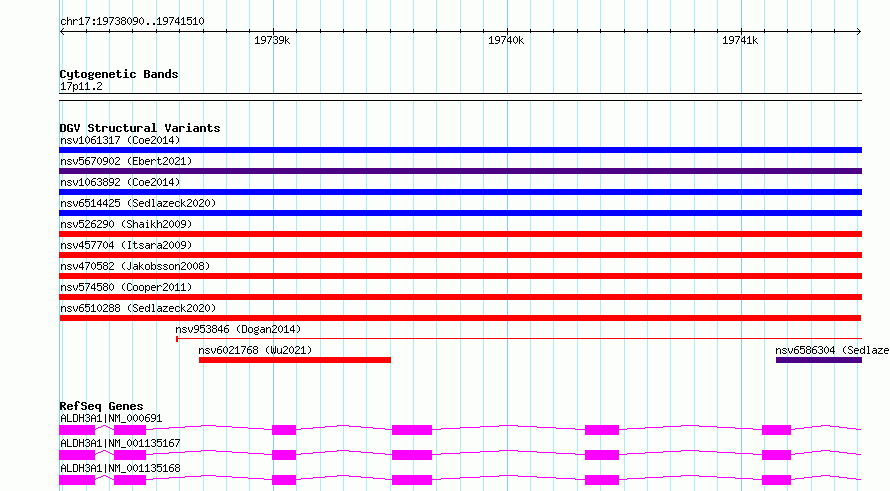Open variant nsv526290 (Shaikh2009) label

[x=126, y=224]
